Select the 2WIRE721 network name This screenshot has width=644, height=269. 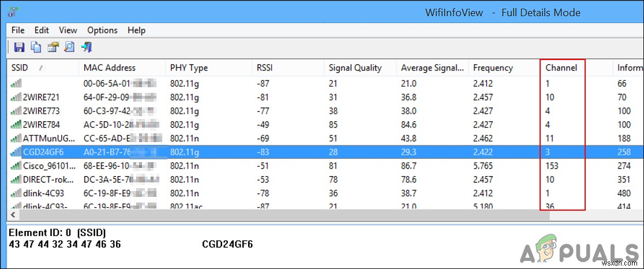click(x=41, y=98)
